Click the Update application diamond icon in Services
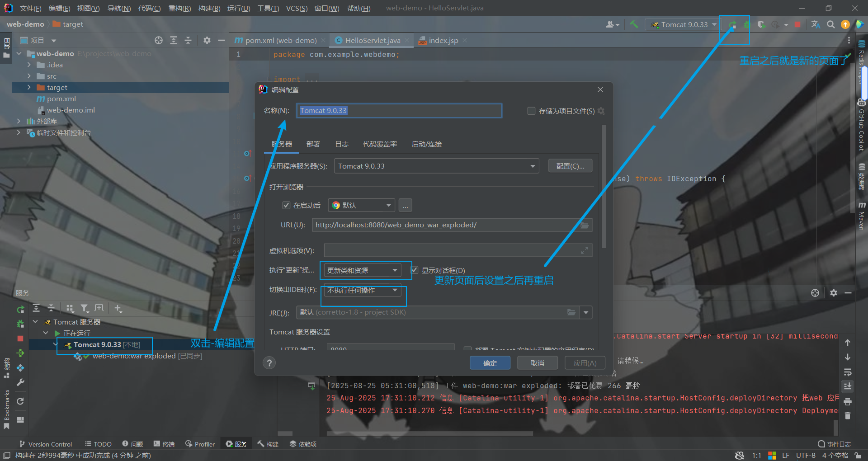868x461 pixels. pyautogui.click(x=20, y=368)
